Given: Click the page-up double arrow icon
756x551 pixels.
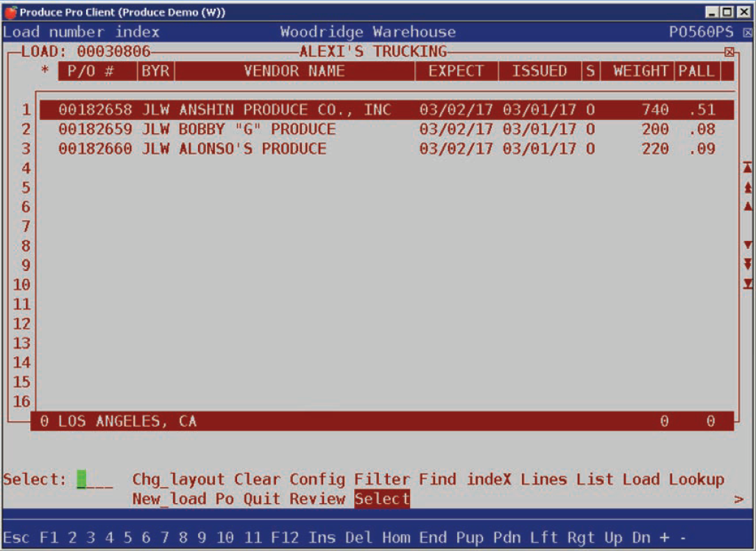Looking at the screenshot, I should click(747, 187).
